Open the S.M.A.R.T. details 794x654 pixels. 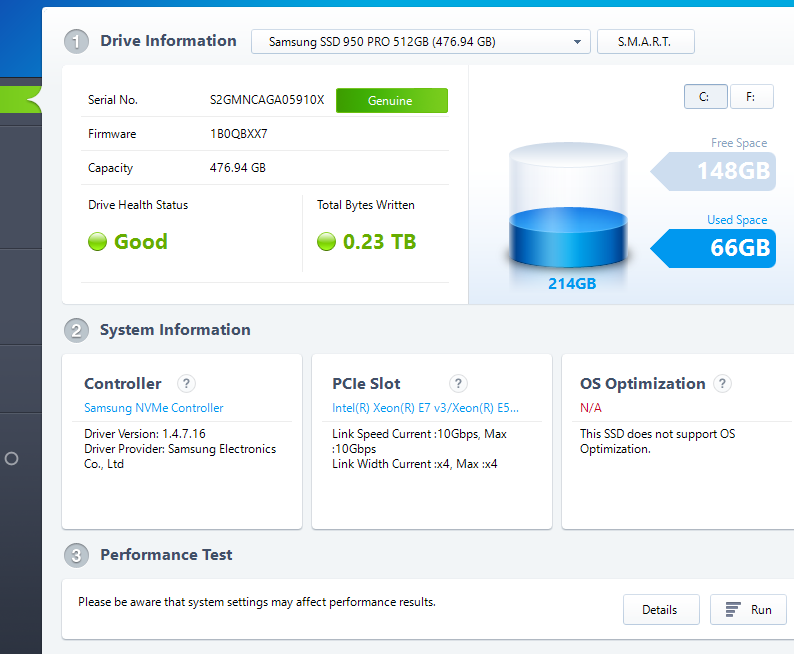(x=646, y=42)
